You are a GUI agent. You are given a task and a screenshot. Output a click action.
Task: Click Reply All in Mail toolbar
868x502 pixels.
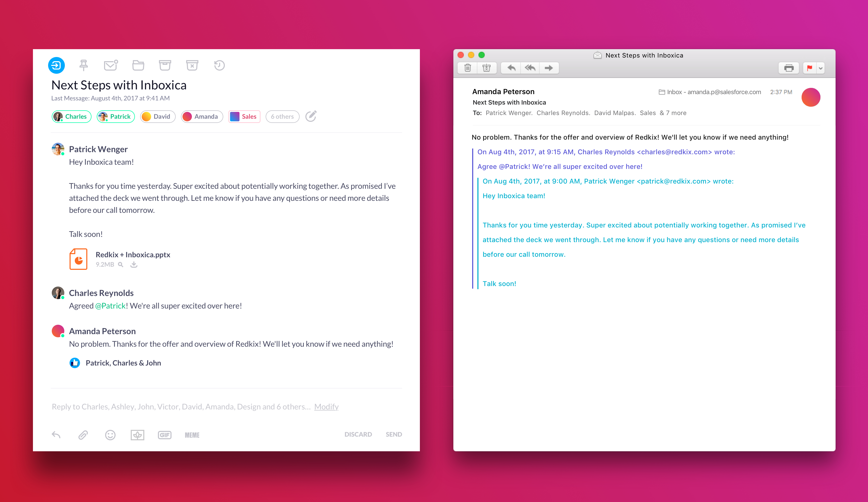[530, 68]
